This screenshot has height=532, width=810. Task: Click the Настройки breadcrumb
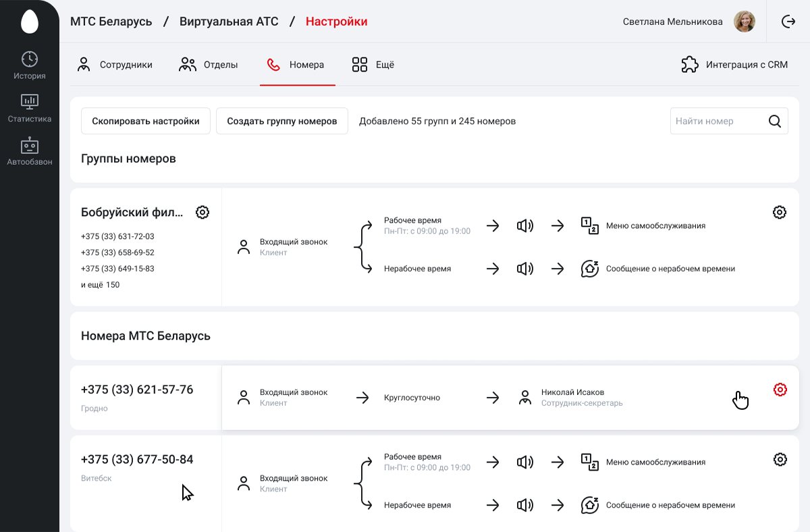tap(337, 22)
